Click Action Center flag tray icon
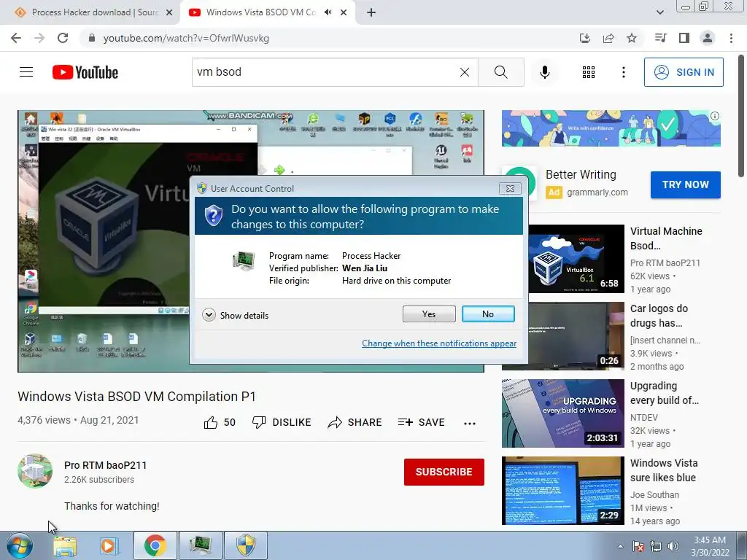The image size is (747, 560). click(638, 546)
